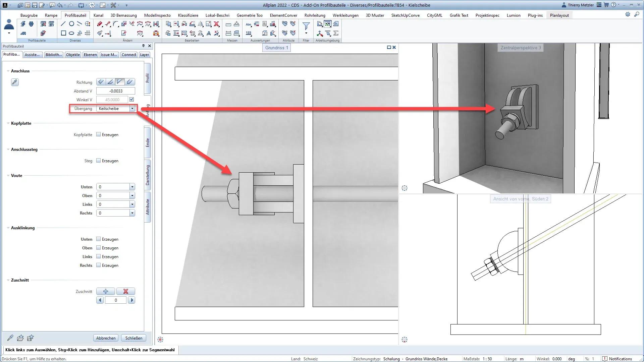The image size is (644, 362).
Task: Click the blue plus Zuschnitt add button
Action: [105, 291]
